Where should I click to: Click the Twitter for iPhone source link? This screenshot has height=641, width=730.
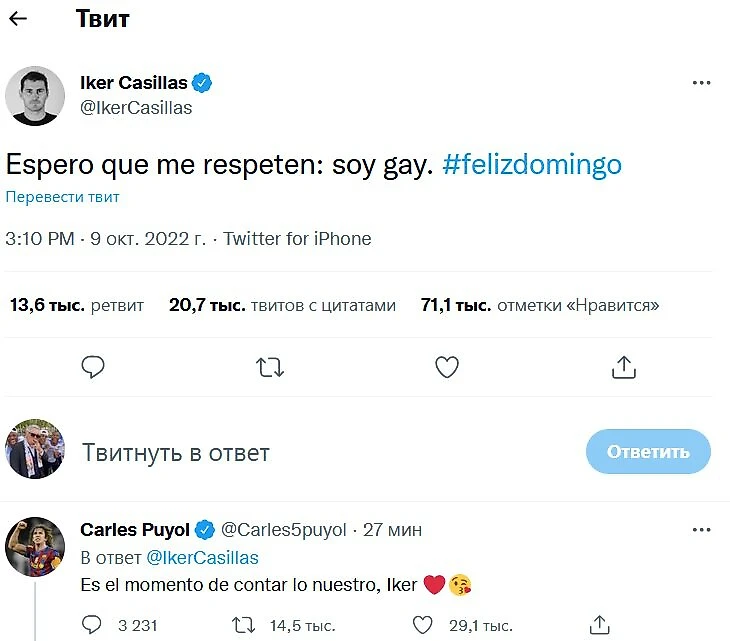pos(297,239)
